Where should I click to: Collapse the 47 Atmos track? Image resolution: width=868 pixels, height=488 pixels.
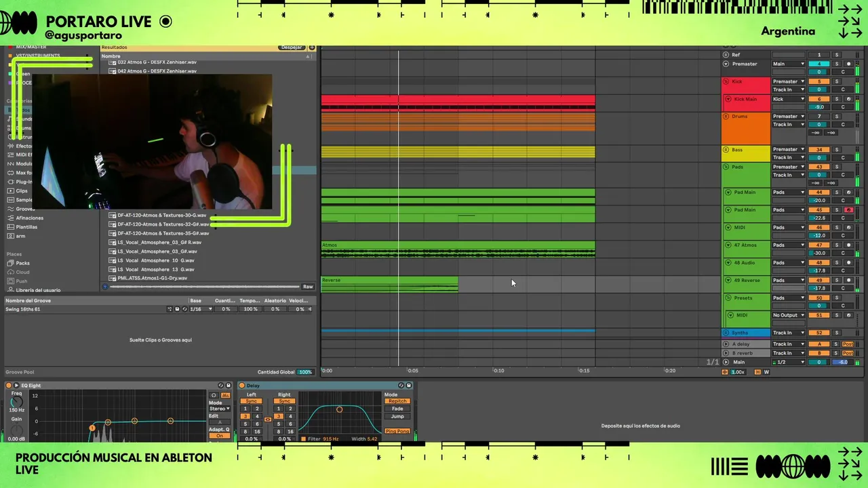(729, 245)
